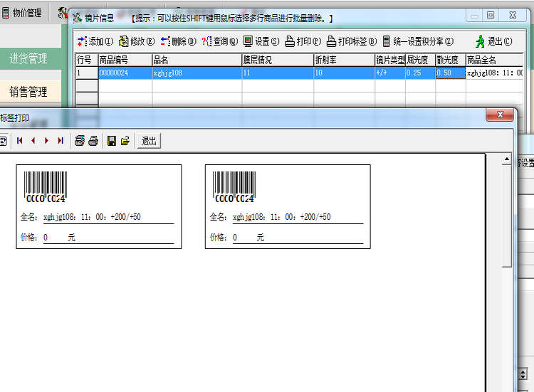
Task: Click the print icon in preview toolbar
Action: click(93, 141)
